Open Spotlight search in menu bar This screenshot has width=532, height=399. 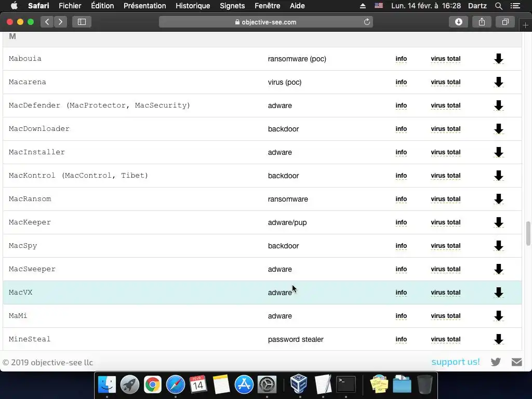pyautogui.click(x=498, y=6)
